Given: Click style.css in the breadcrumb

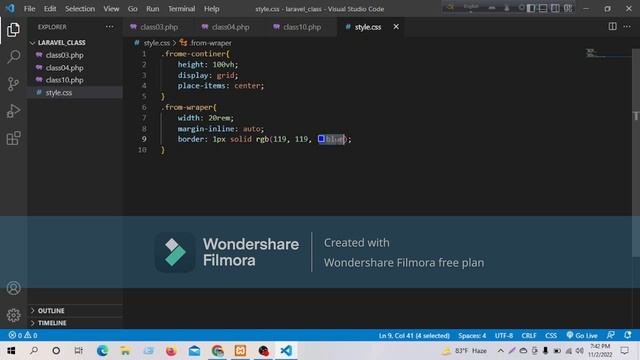Looking at the screenshot, I should [156, 43].
